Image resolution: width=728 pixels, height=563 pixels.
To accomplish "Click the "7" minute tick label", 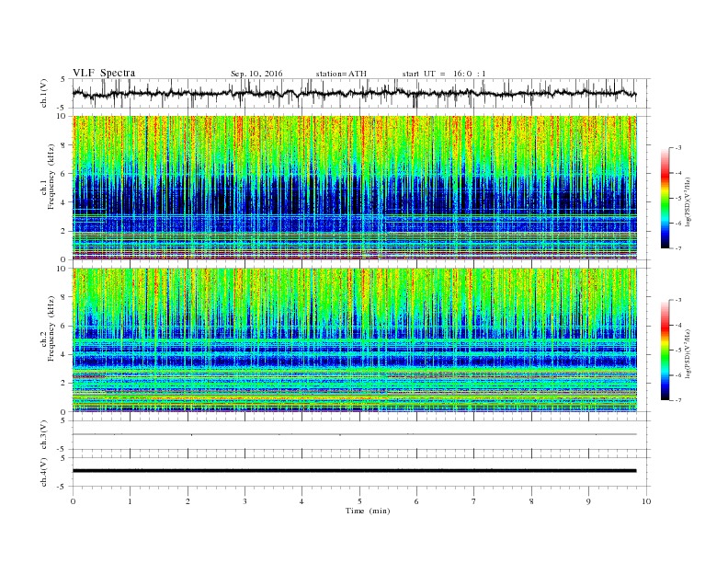I will click(474, 501).
